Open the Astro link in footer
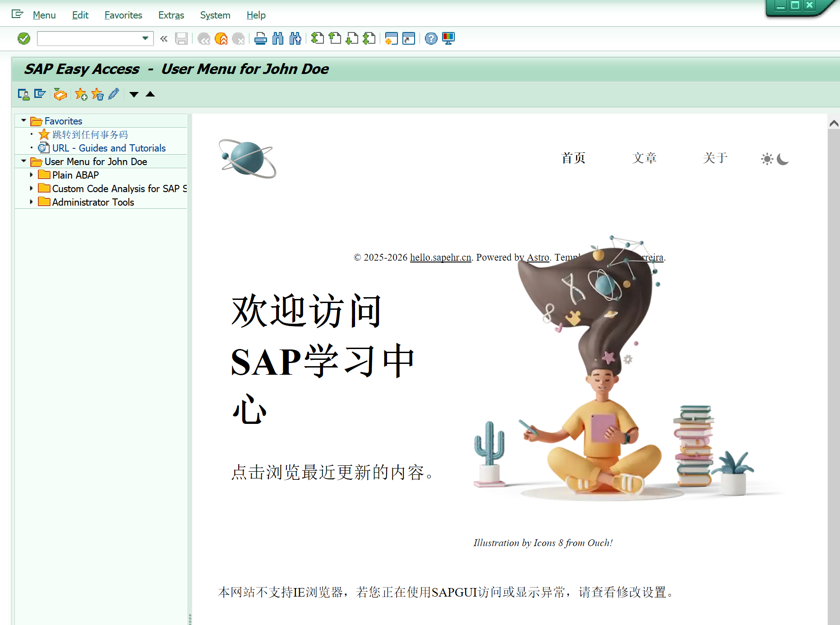840x625 pixels. coord(538,257)
